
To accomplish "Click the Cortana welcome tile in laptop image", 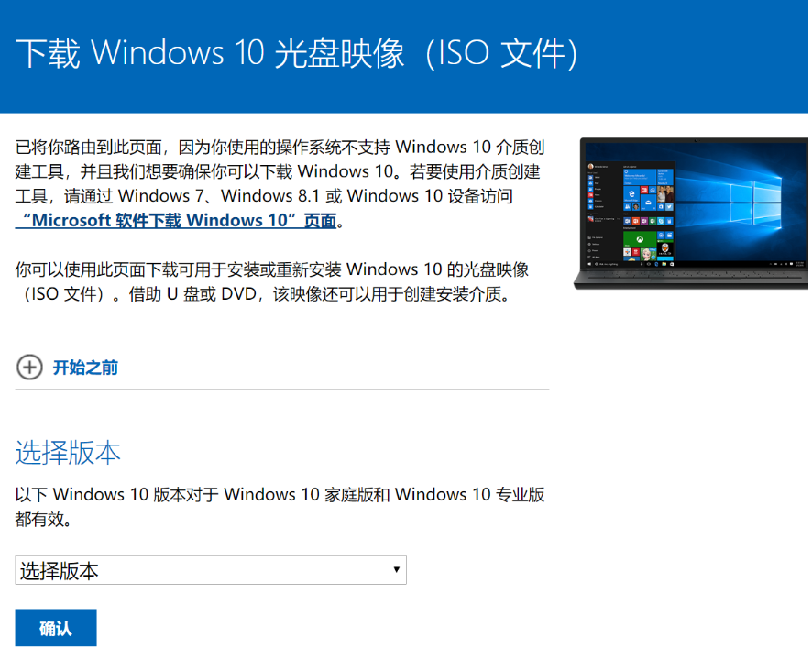I will pyautogui.click(x=640, y=177).
